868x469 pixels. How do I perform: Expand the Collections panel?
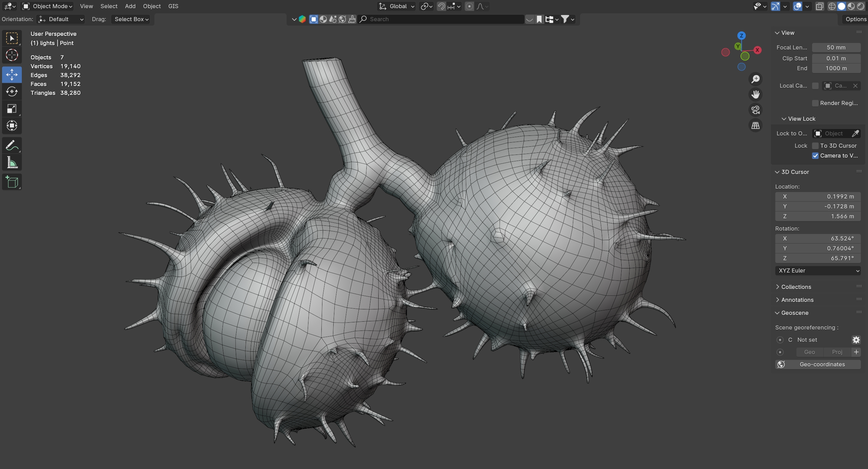click(x=796, y=287)
